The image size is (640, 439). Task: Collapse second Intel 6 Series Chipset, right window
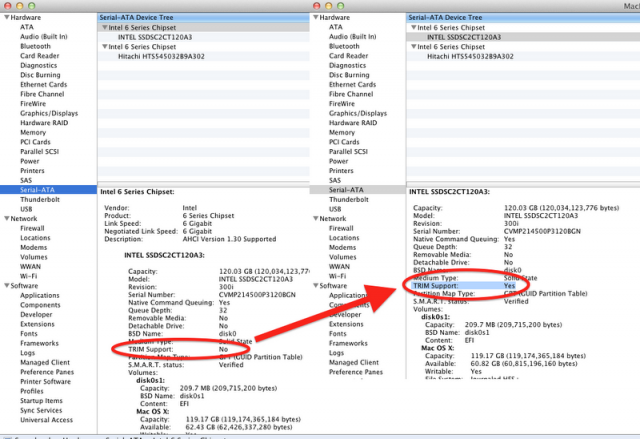(x=413, y=47)
